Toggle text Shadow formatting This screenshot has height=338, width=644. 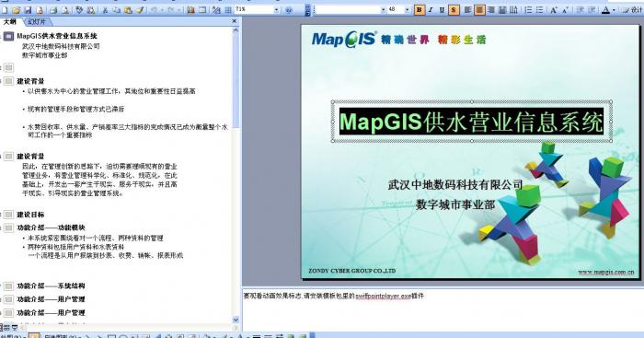pyautogui.click(x=454, y=10)
